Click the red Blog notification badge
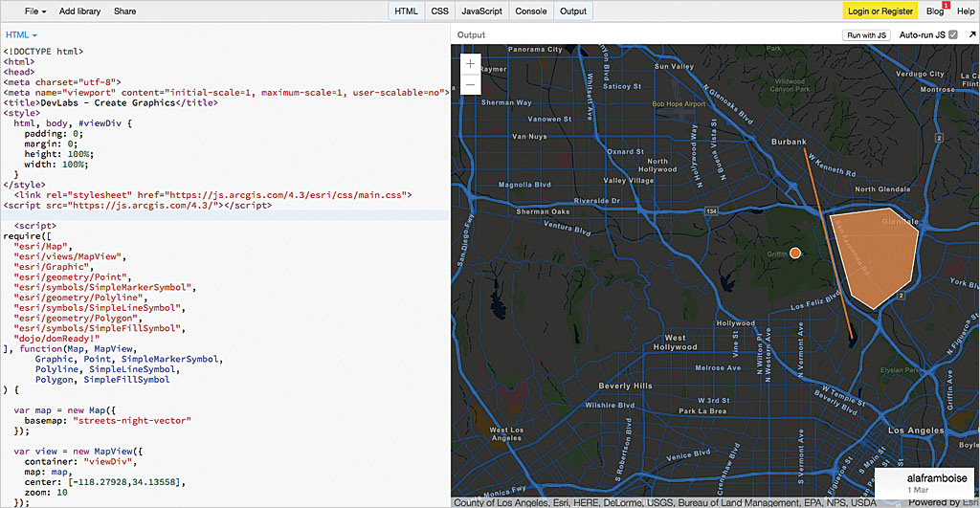980x508 pixels. click(x=946, y=6)
